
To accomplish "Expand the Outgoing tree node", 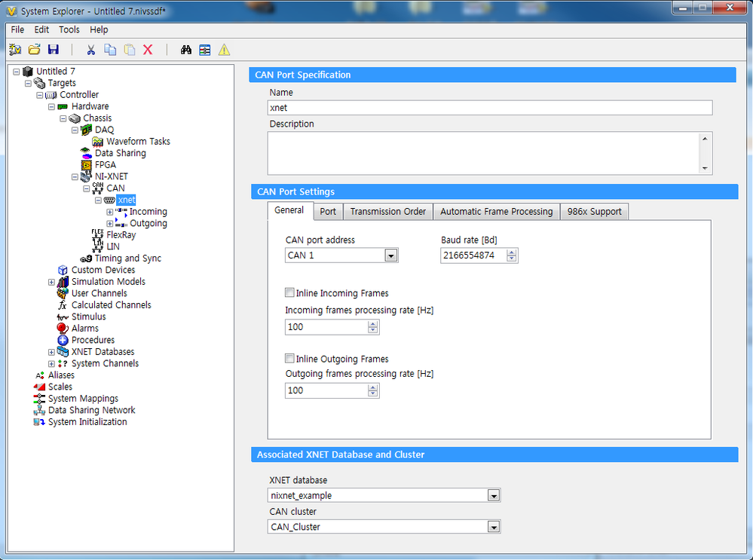I will (110, 223).
